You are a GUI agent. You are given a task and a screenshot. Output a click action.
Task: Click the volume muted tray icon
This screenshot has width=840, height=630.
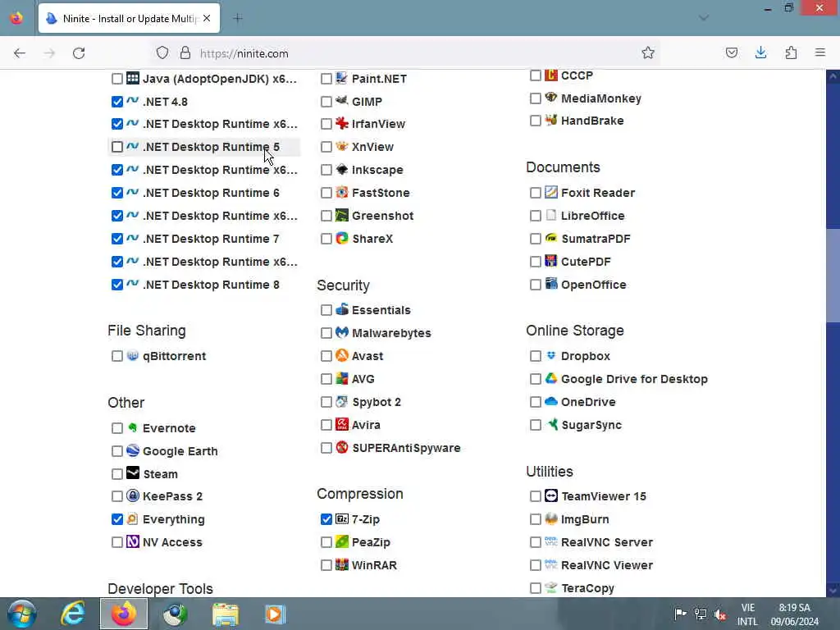(x=720, y=614)
